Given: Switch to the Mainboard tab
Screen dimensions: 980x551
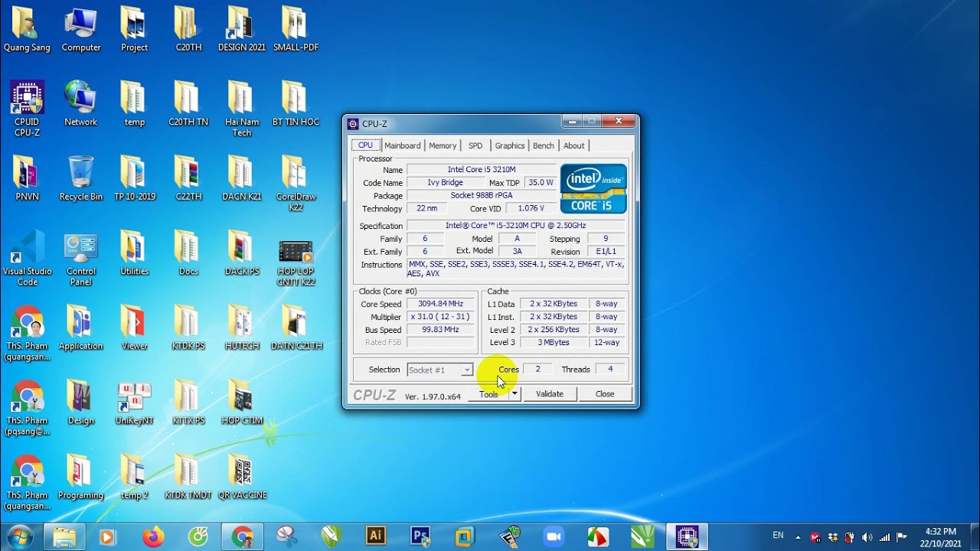Looking at the screenshot, I should click(403, 145).
